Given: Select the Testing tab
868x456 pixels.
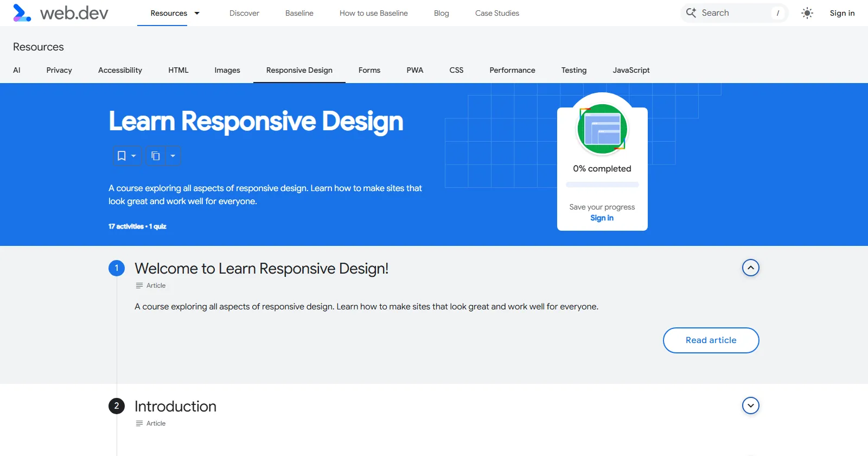Looking at the screenshot, I should click(x=574, y=70).
